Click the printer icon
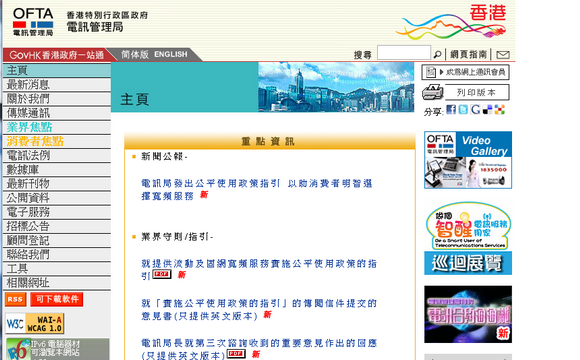580x360 pixels. [432, 92]
